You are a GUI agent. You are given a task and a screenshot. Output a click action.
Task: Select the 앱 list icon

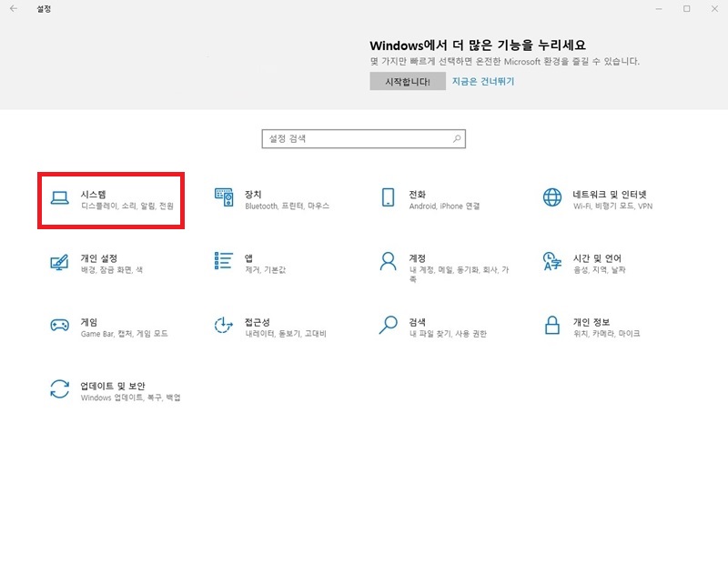[223, 261]
